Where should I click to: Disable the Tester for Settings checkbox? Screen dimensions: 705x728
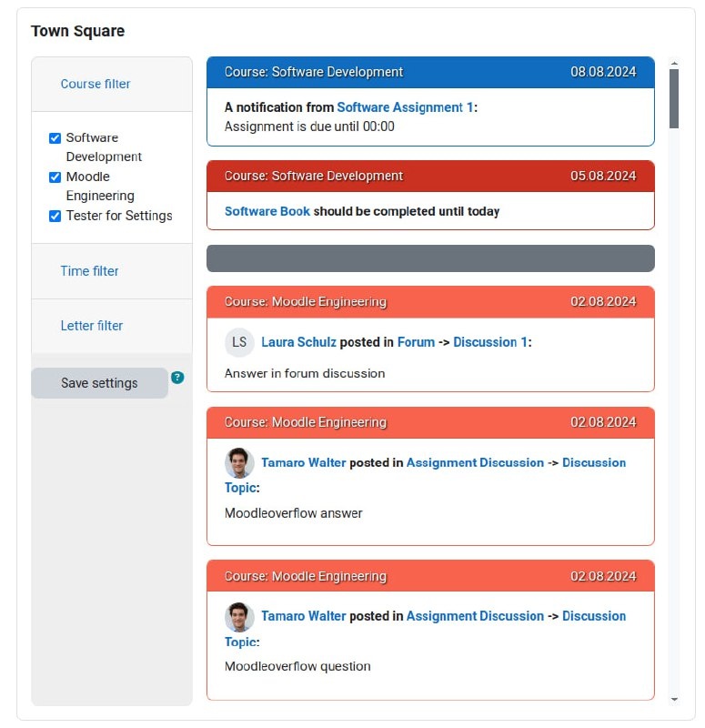(x=55, y=217)
